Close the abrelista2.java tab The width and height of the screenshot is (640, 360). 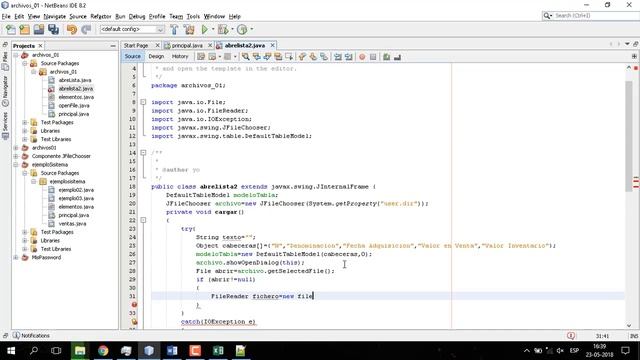[272, 45]
